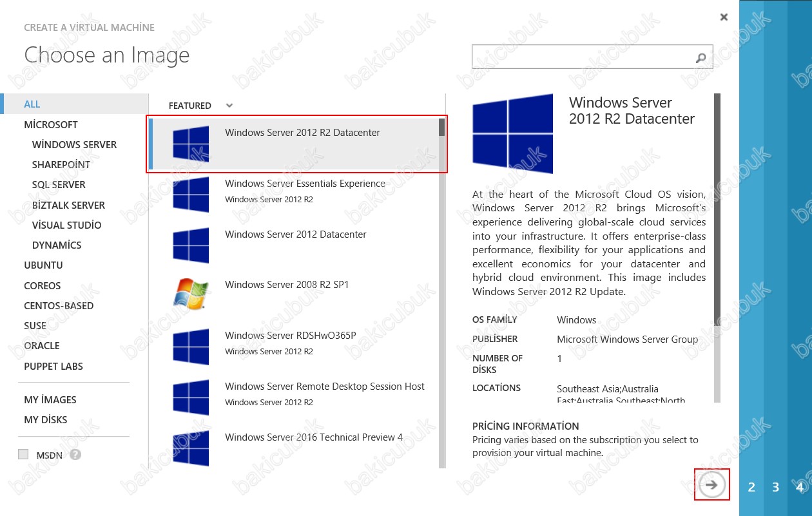The width and height of the screenshot is (812, 516).
Task: Filter by SQL SERVER category
Action: (59, 184)
